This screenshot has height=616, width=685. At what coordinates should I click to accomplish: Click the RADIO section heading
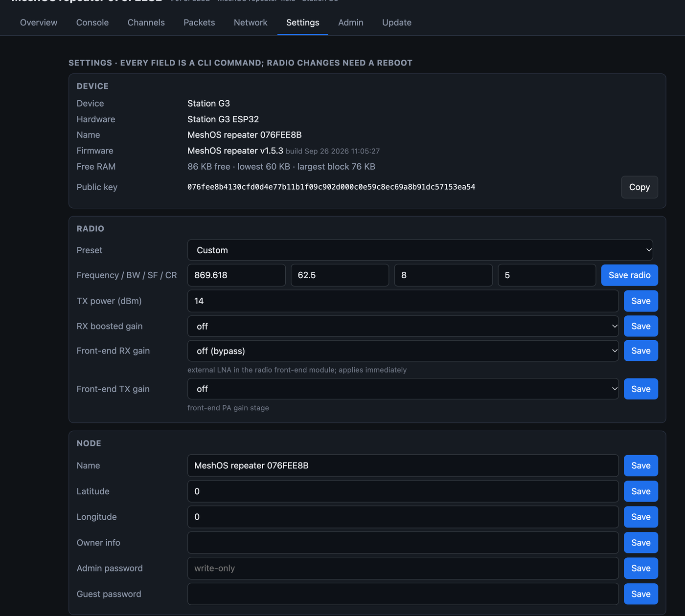click(91, 229)
